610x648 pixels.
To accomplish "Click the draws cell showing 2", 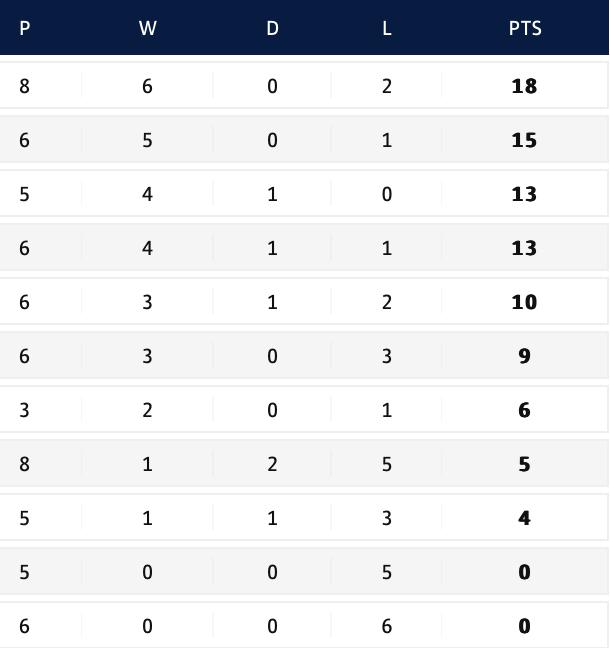I will (x=272, y=464).
